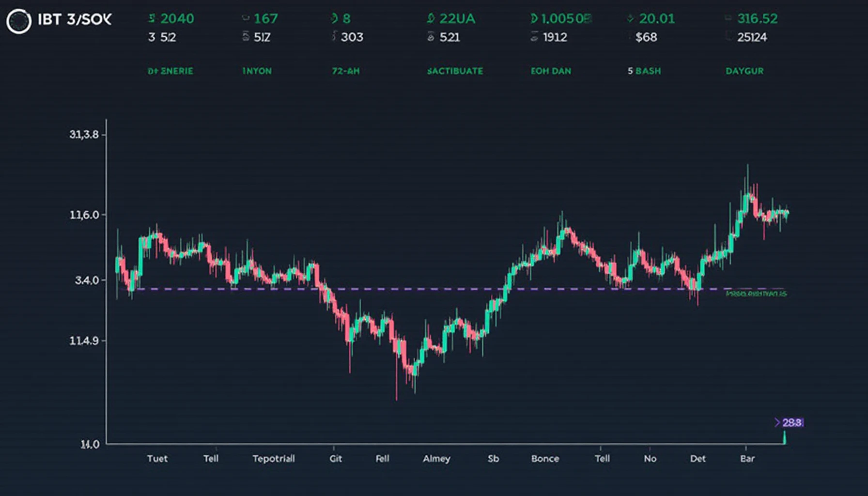Select the EOH DAN icon beside 1.0050B
The width and height of the screenshot is (868, 496).
tap(534, 18)
